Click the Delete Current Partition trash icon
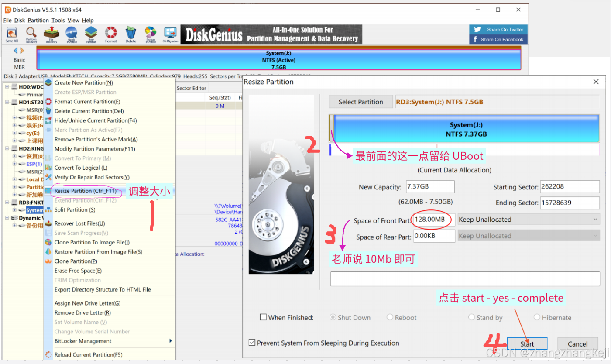This screenshot has width=611, height=364. point(48,111)
